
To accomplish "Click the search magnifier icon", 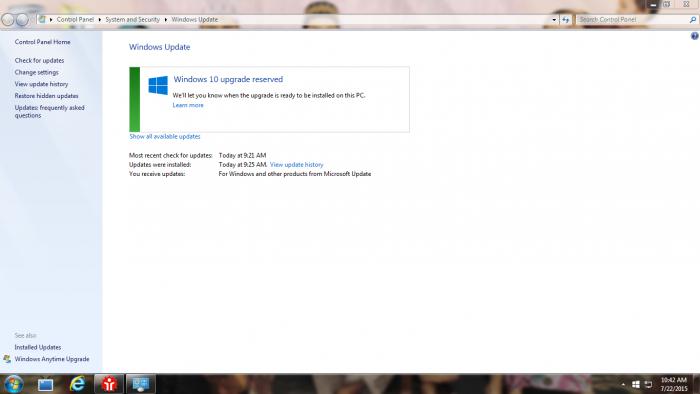I will tap(692, 20).
